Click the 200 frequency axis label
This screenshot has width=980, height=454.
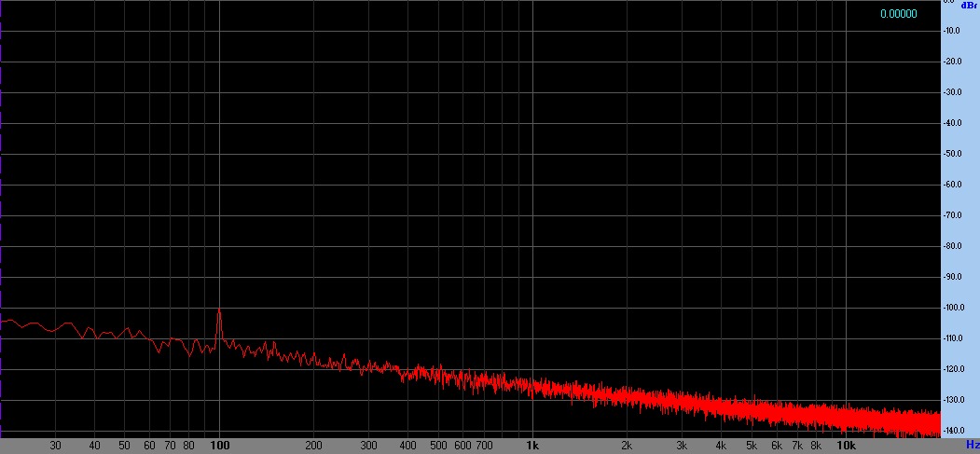pyautogui.click(x=313, y=446)
